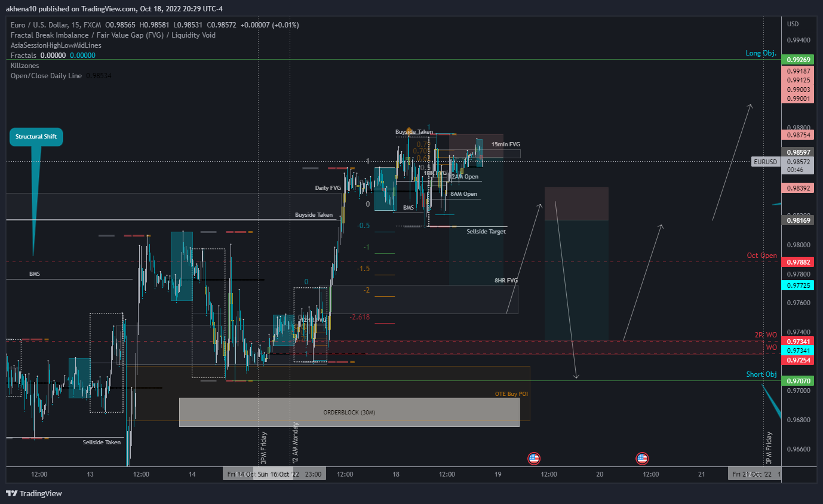
Task: Click the white 0.98597 price label
Action: pos(798,152)
